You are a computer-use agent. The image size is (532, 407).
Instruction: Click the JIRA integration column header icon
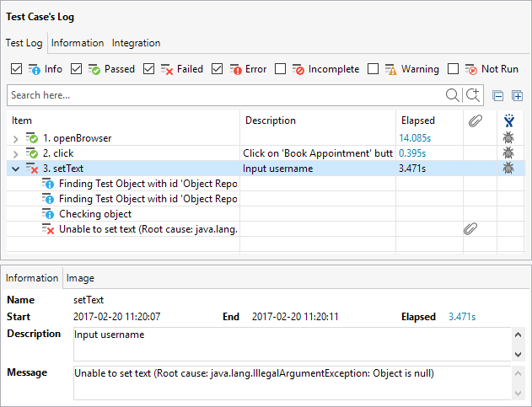coord(508,121)
